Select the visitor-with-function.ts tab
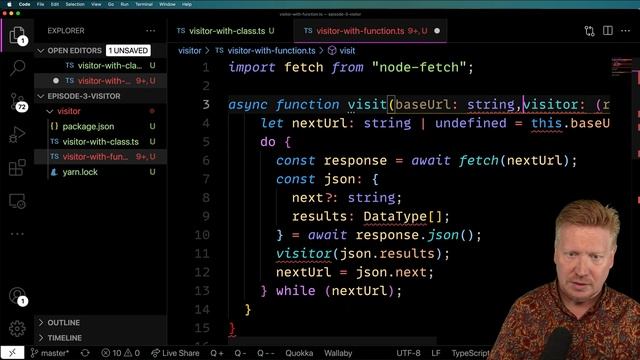 click(x=371, y=31)
